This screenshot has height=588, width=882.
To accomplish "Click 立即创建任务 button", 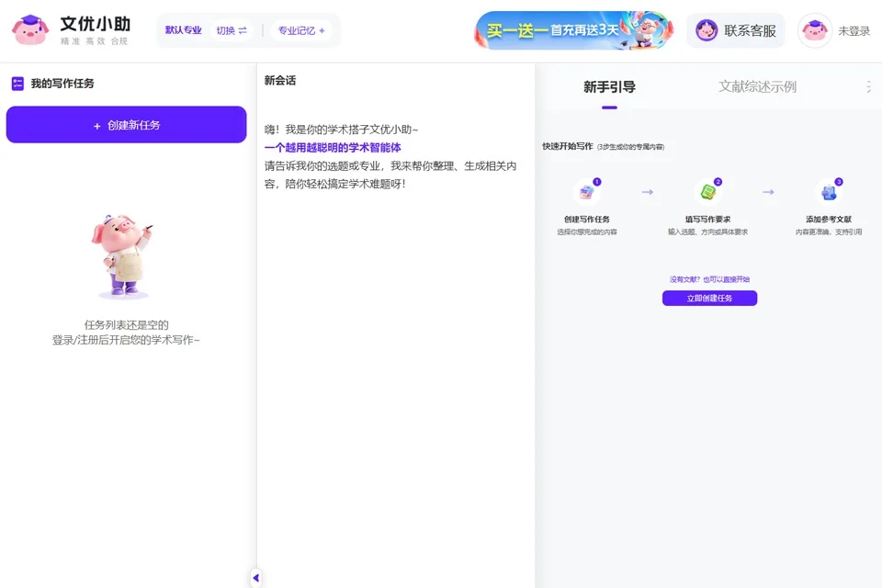I will tap(709, 299).
